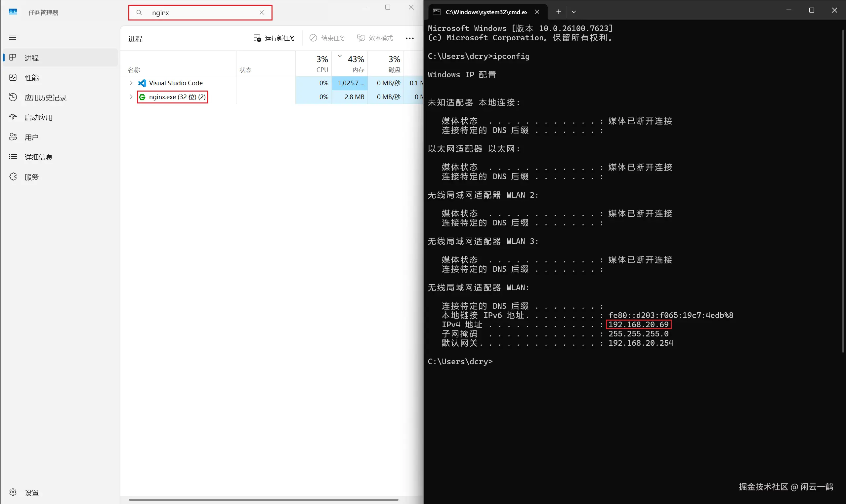Go to the Services puzzle icon
The height and width of the screenshot is (504, 846).
tap(13, 176)
